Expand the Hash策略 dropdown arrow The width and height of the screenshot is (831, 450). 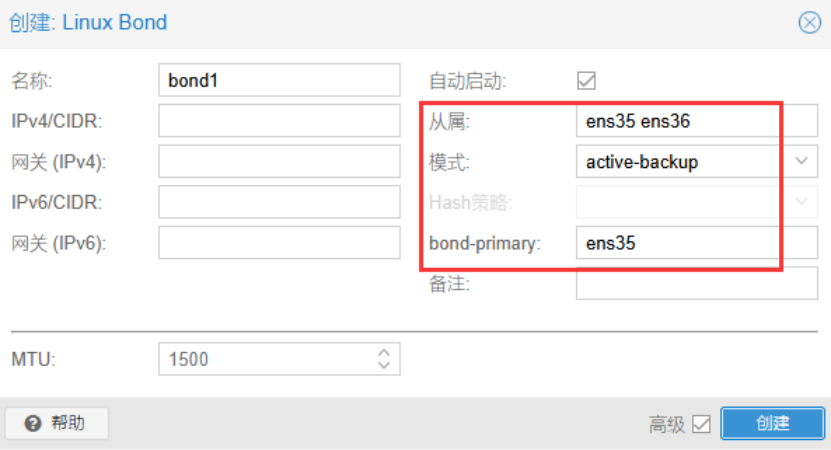click(x=802, y=202)
